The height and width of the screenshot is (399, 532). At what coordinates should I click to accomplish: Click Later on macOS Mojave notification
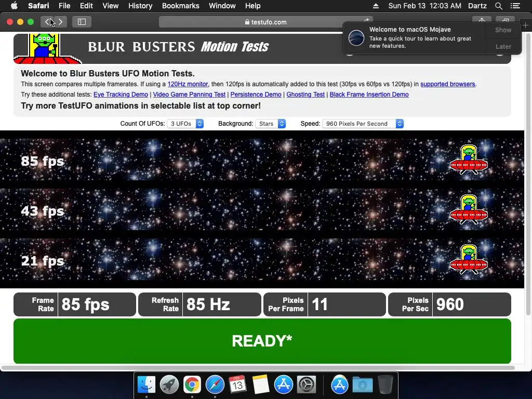tap(503, 46)
